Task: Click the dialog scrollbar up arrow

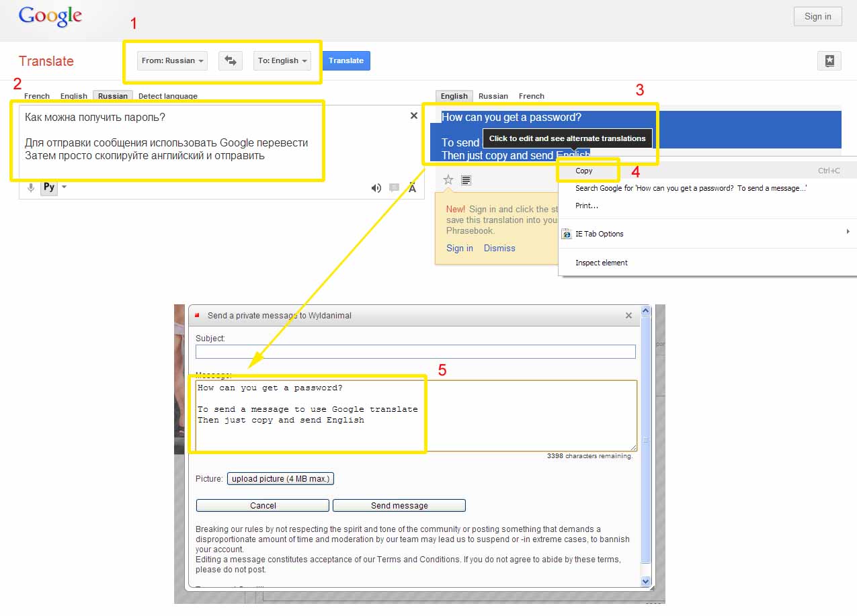Action: click(646, 311)
